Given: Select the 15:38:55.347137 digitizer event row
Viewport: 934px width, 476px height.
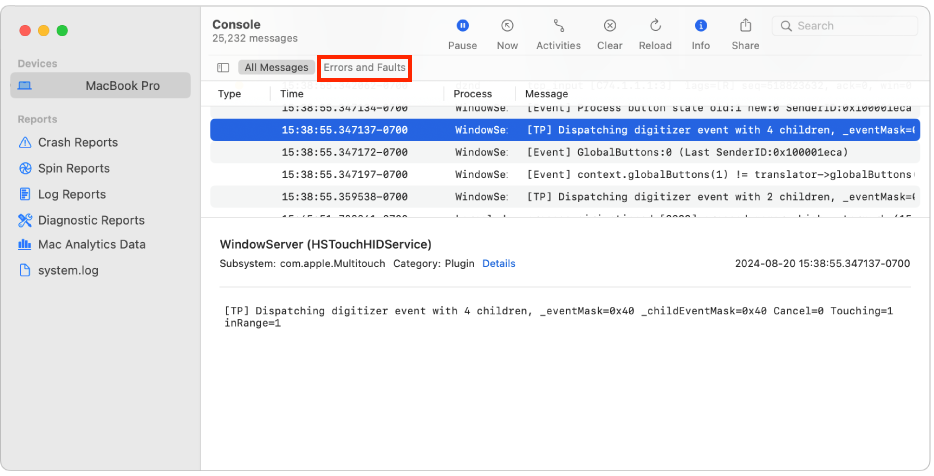Looking at the screenshot, I should (x=565, y=130).
